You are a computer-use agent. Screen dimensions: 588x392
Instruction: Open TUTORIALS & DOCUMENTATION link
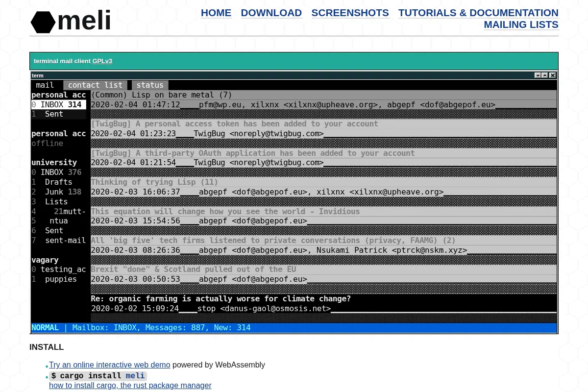478,13
